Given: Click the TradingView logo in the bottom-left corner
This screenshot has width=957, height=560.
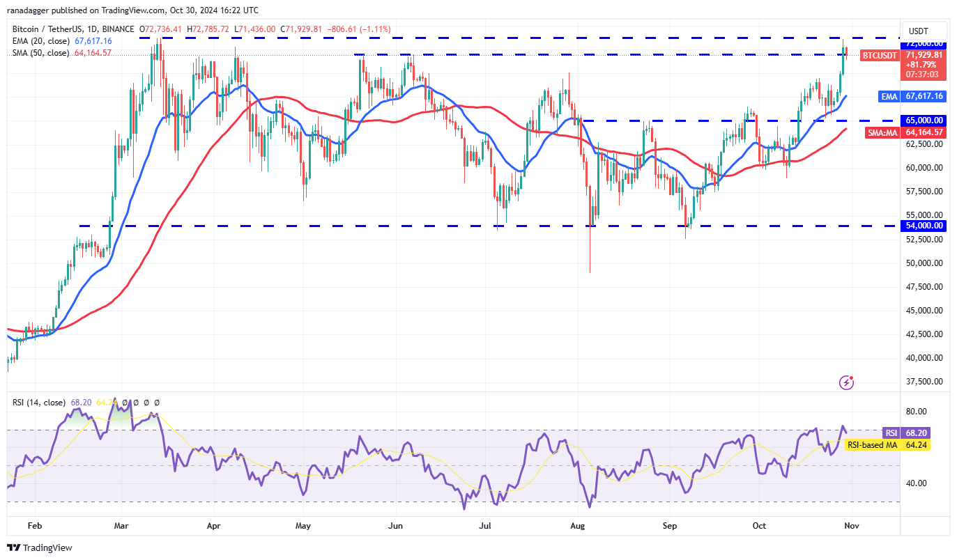Looking at the screenshot, I should pos(38,548).
